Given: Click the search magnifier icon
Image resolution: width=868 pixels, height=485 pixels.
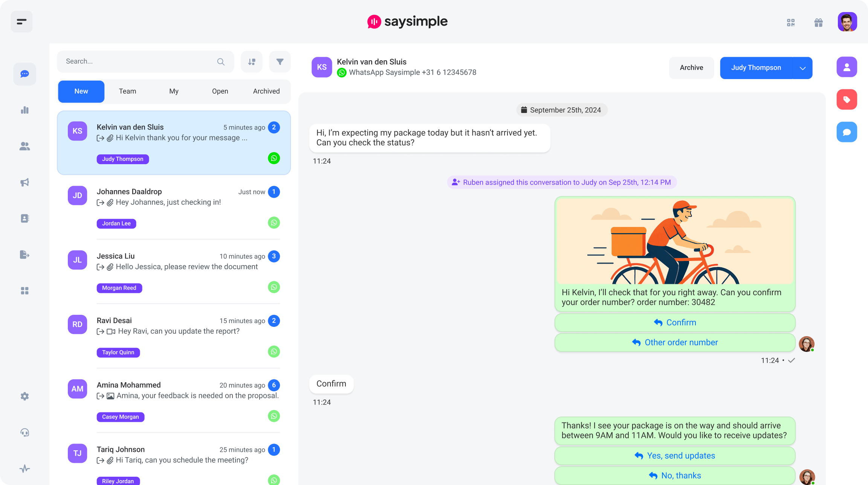Looking at the screenshot, I should pyautogui.click(x=221, y=62).
